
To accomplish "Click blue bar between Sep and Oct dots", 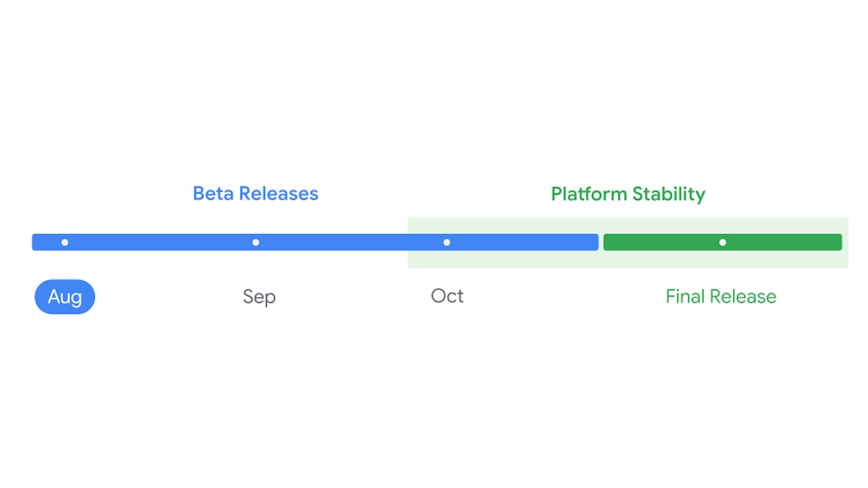I will pos(351,242).
